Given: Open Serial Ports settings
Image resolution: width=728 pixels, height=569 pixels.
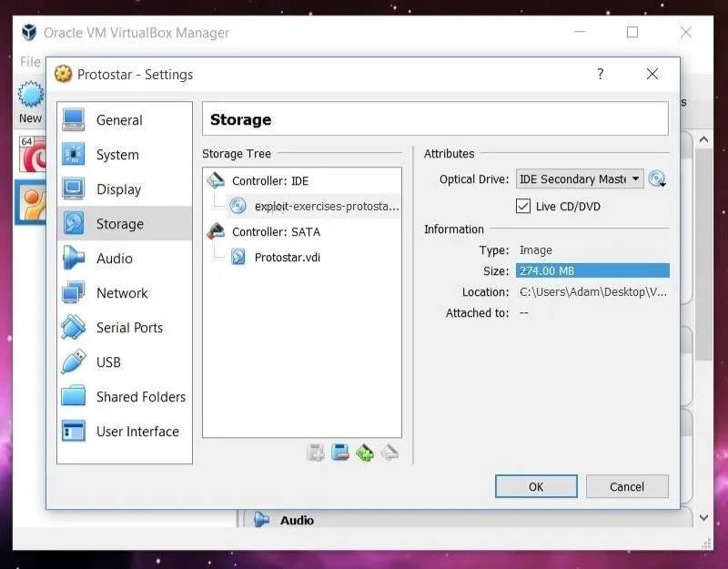Looking at the screenshot, I should pos(125,328).
